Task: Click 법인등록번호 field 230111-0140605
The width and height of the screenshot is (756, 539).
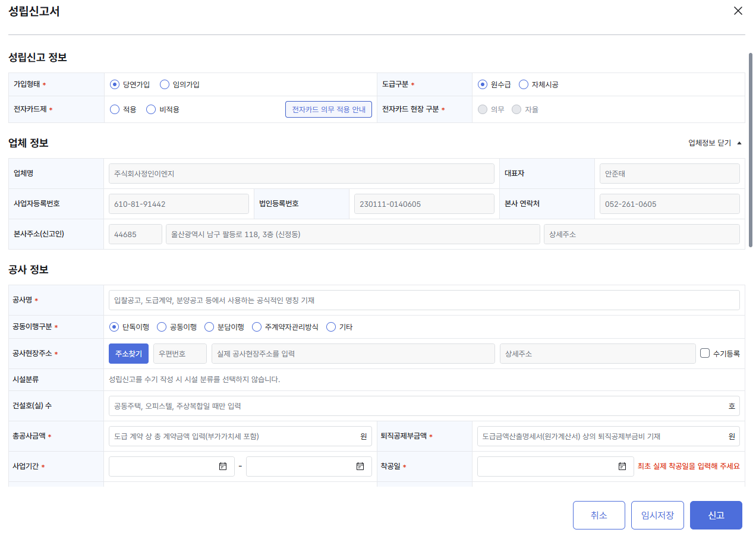Action: pos(424,204)
